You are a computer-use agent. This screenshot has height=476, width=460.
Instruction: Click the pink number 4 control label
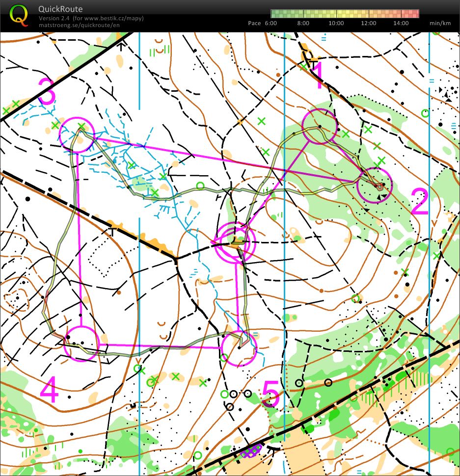[49, 391]
